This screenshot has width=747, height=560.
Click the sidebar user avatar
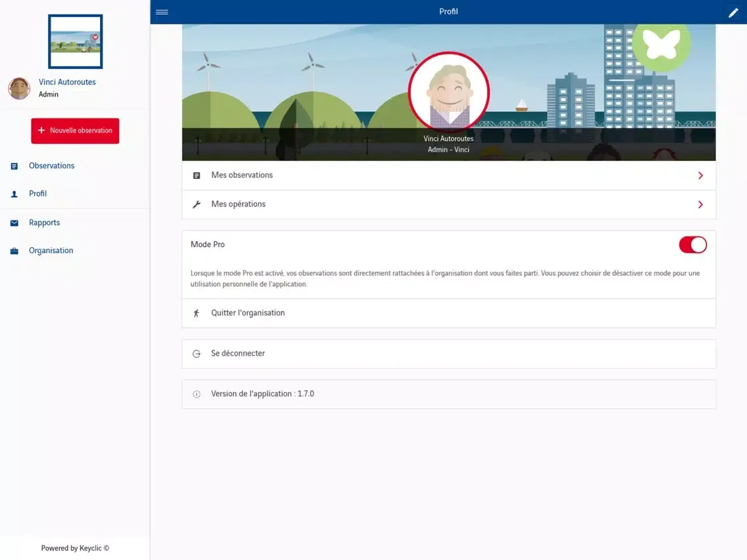(19, 88)
